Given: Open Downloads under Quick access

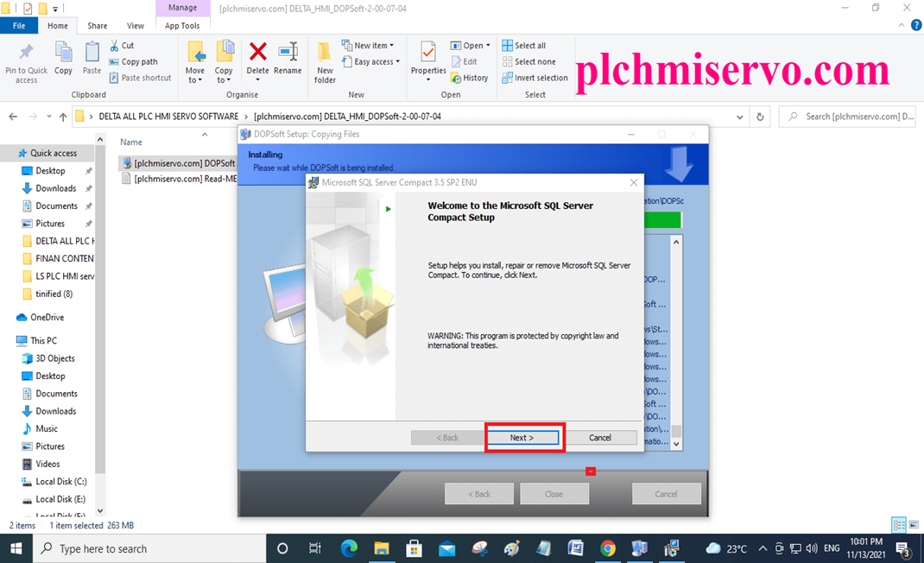Looking at the screenshot, I should pyautogui.click(x=55, y=188).
